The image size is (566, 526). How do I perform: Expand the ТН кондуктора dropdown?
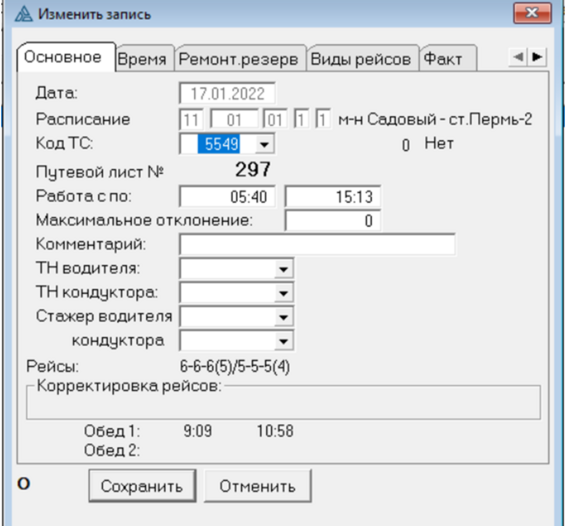pyautogui.click(x=283, y=293)
